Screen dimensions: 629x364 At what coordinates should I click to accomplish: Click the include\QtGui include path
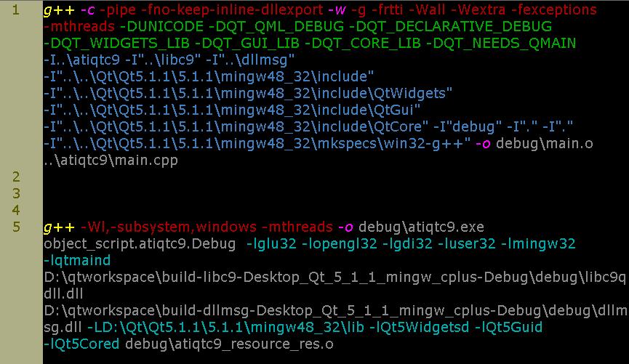232,110
